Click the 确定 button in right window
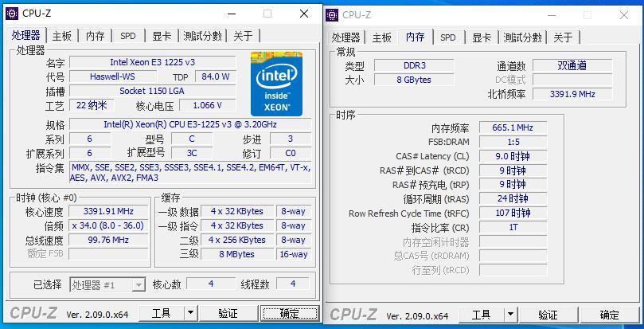Viewport: 644px width, 329px height. pyautogui.click(x=610, y=315)
